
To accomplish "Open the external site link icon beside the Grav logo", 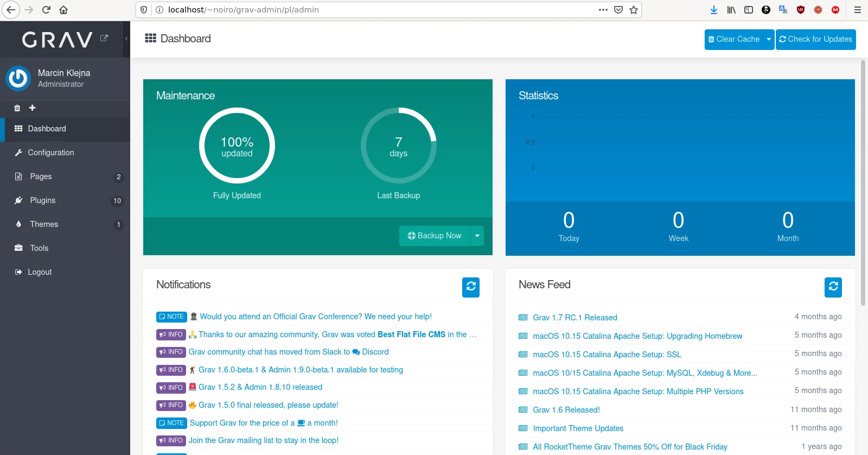I will [x=104, y=38].
